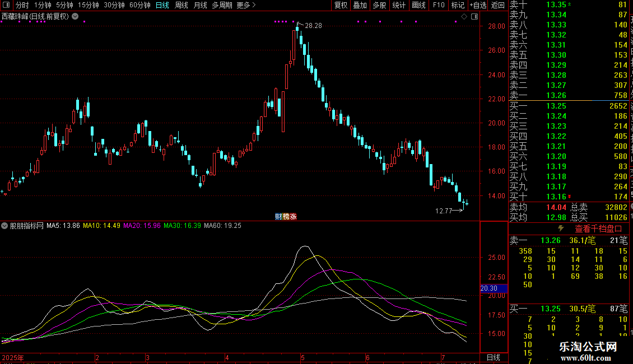Expand the 更多 more periods menu
Image resolution: width=633 pixels, height=364 pixels.
tap(246, 5)
